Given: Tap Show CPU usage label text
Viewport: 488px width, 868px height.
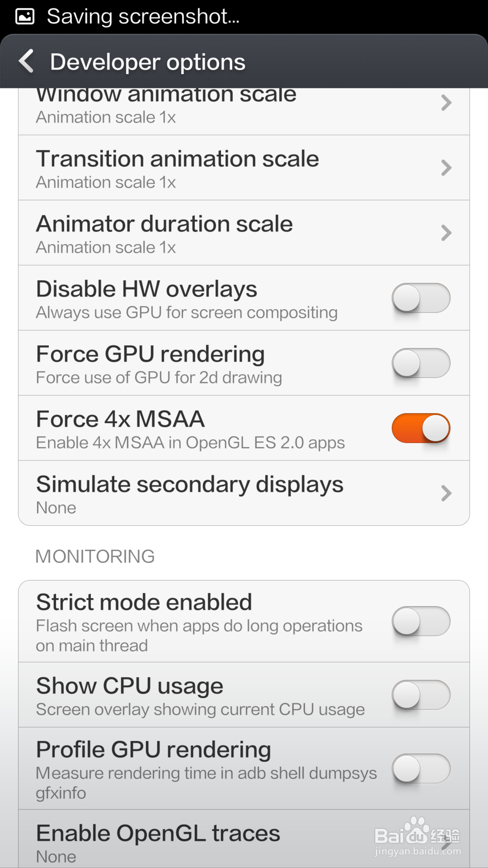Looking at the screenshot, I should point(130,686).
